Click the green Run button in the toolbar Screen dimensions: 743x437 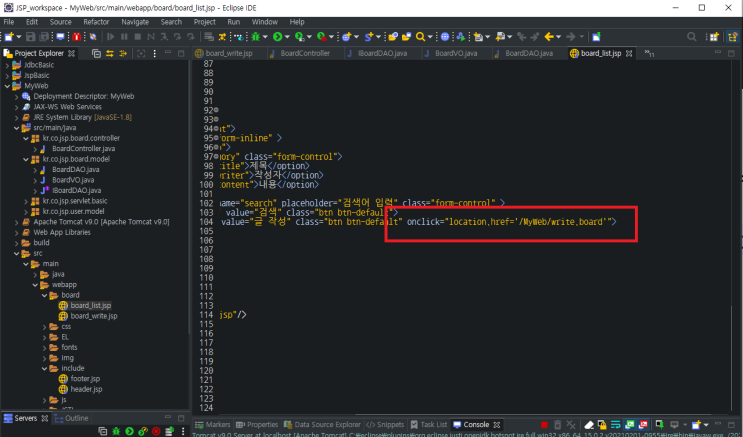(278, 36)
